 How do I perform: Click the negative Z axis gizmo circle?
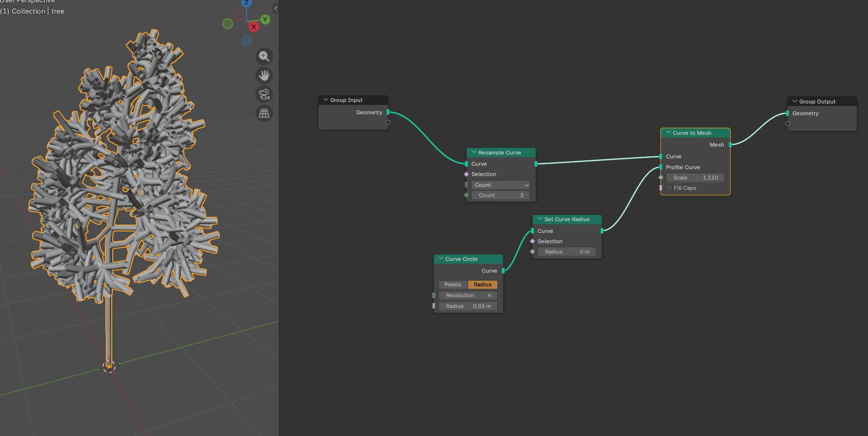[247, 41]
